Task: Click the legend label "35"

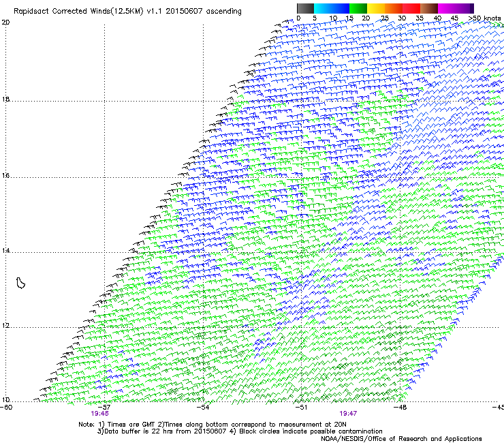Action: 420,18
